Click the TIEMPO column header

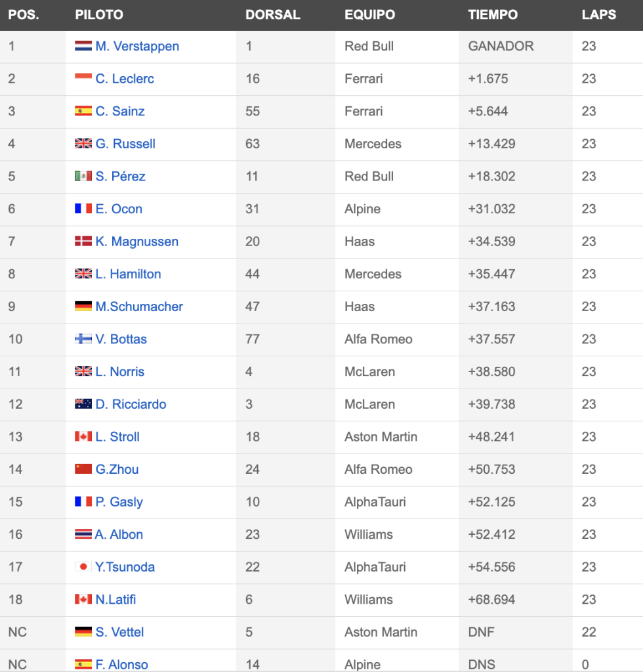coord(493,14)
